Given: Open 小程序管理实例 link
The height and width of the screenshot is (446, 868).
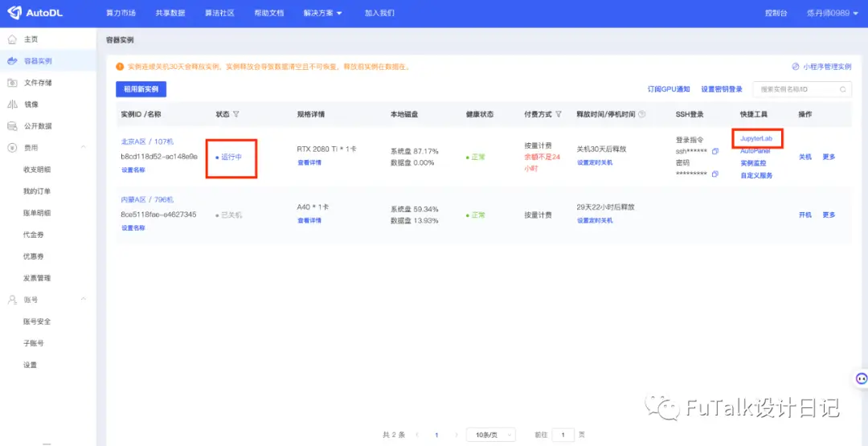Looking at the screenshot, I should (x=822, y=67).
